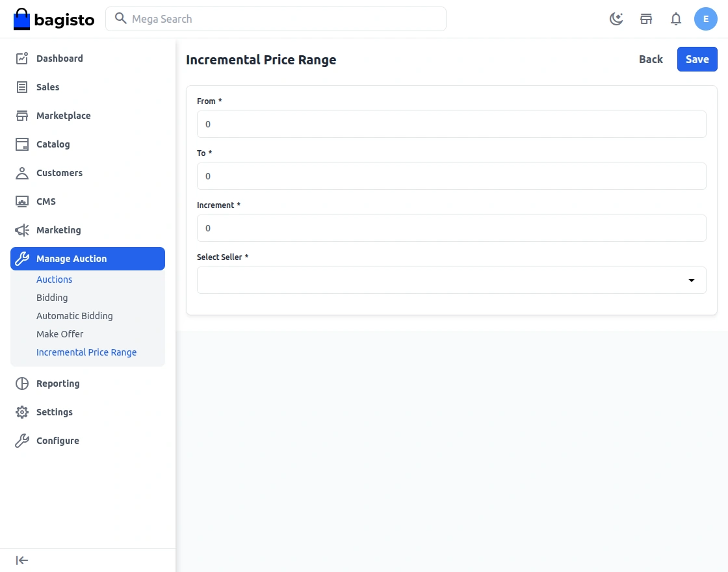
Task: Select the Sales icon in the sidebar
Action: pyautogui.click(x=21, y=86)
